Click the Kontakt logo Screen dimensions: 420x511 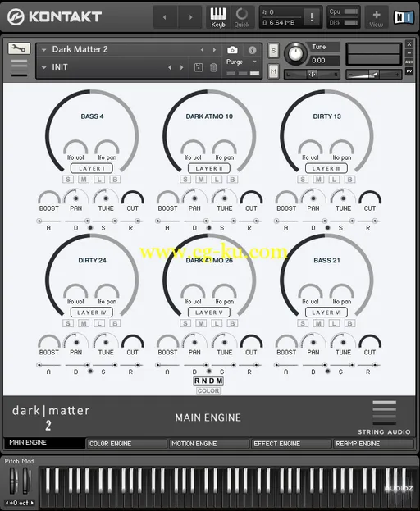[x=54, y=17]
